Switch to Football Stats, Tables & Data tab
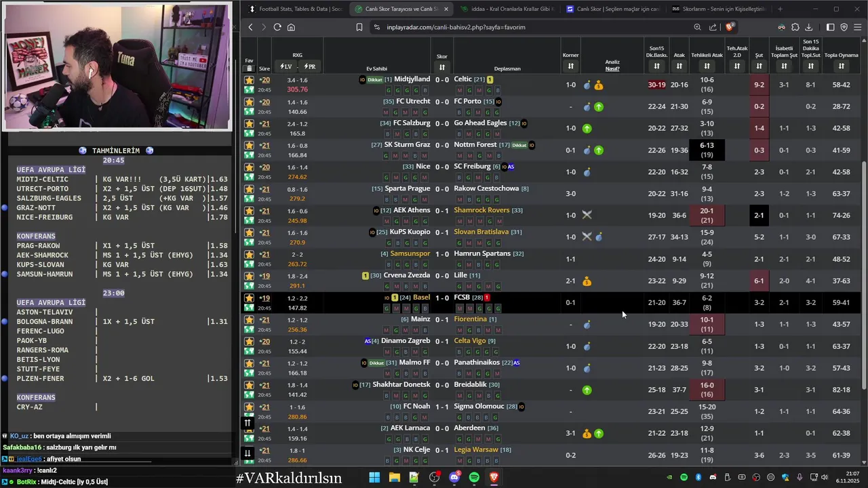Screen dimensions: 868x488 point(296,9)
